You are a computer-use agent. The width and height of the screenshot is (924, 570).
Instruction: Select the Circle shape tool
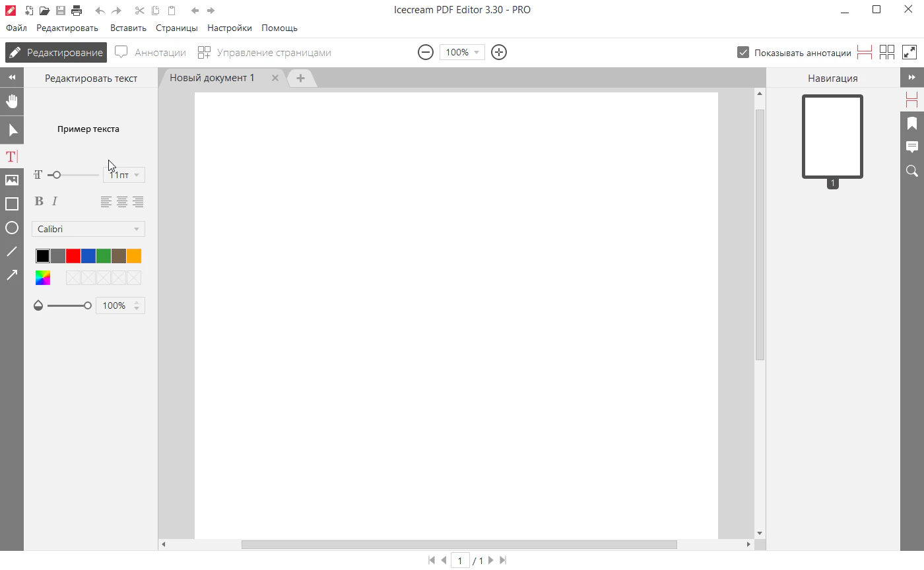click(x=12, y=228)
